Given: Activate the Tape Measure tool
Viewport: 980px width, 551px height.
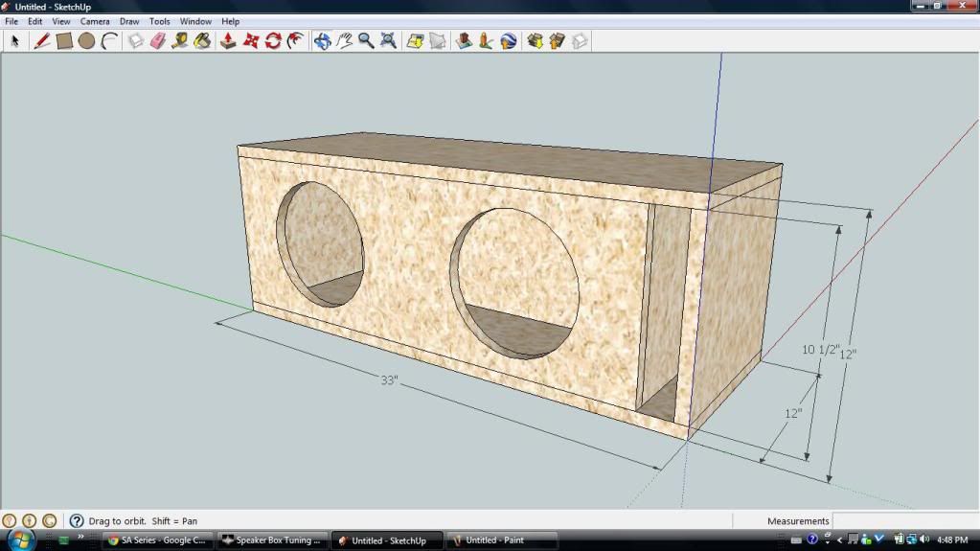Looking at the screenshot, I should [180, 41].
